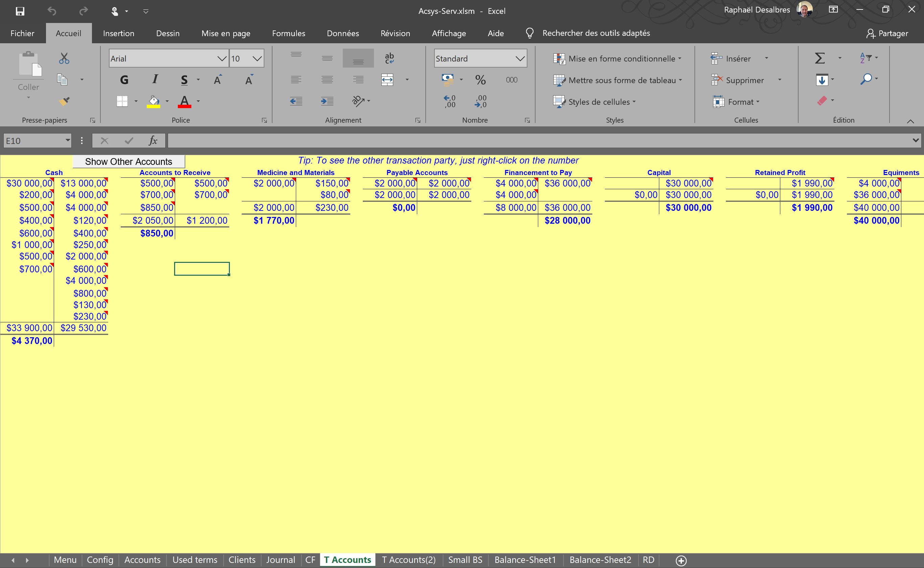Open font color dropdown arrow

[198, 101]
